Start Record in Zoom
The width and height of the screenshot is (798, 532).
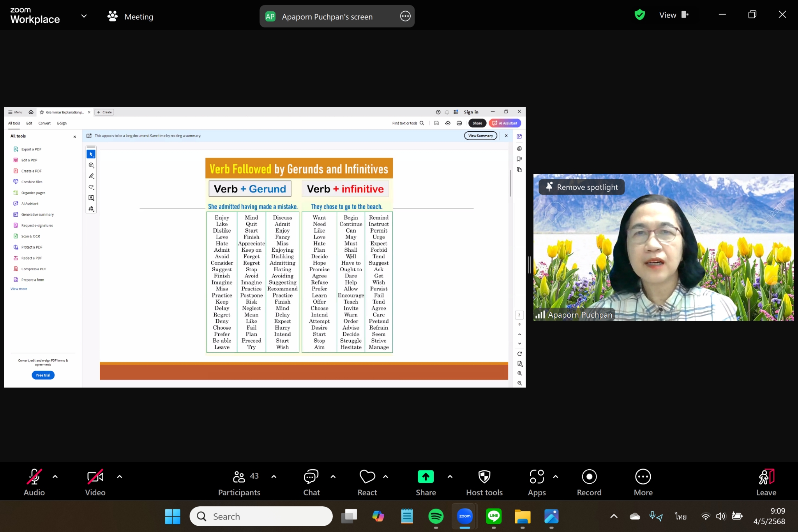[589, 483]
